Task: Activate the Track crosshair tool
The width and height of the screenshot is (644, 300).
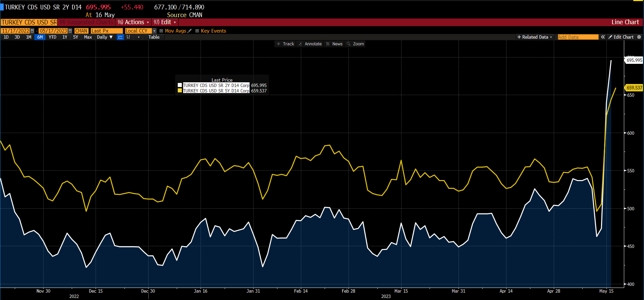Action: (285, 44)
